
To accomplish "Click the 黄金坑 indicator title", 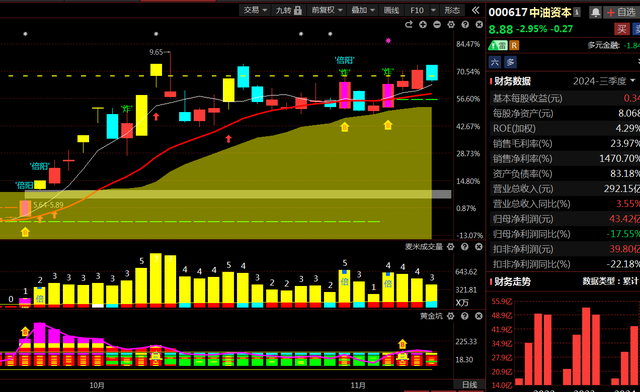I will [431, 316].
